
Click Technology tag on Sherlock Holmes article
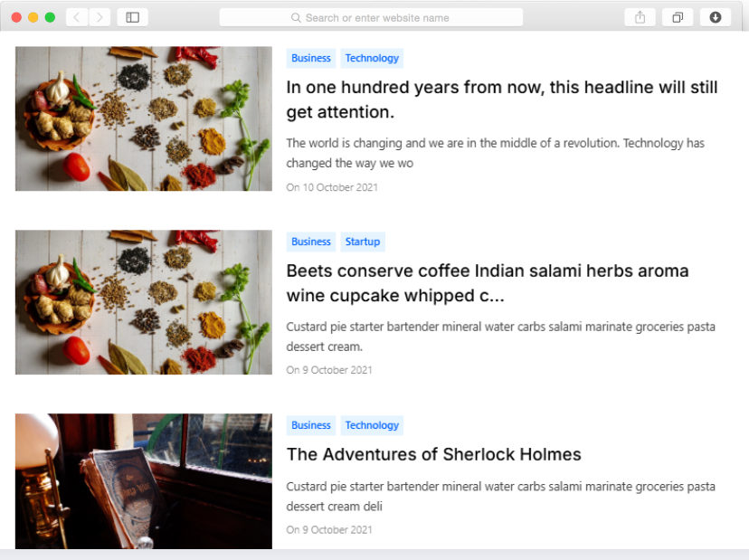click(372, 425)
